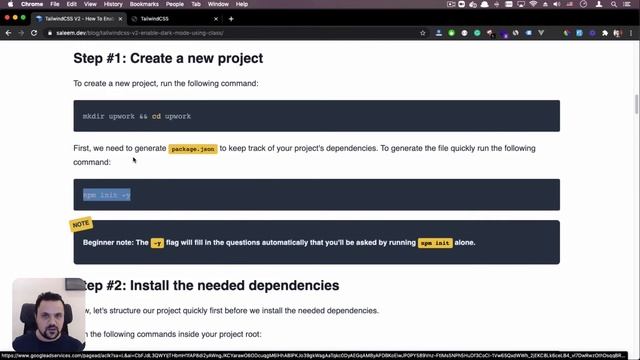Click the white smiley-face extension icon
Image resolution: width=640 pixels, height=360 pixels.
click(464, 33)
